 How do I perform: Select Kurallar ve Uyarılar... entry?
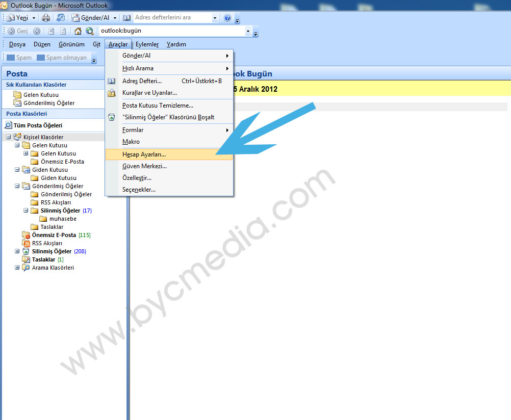tap(169, 93)
